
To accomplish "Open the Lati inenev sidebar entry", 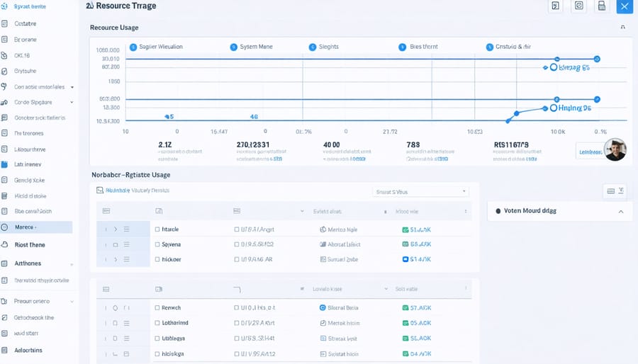I will point(28,164).
